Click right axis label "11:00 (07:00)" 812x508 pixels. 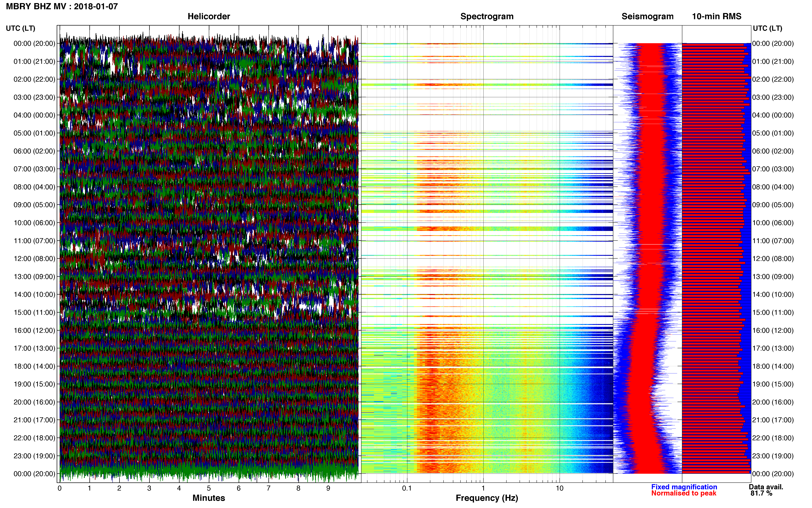coord(773,241)
